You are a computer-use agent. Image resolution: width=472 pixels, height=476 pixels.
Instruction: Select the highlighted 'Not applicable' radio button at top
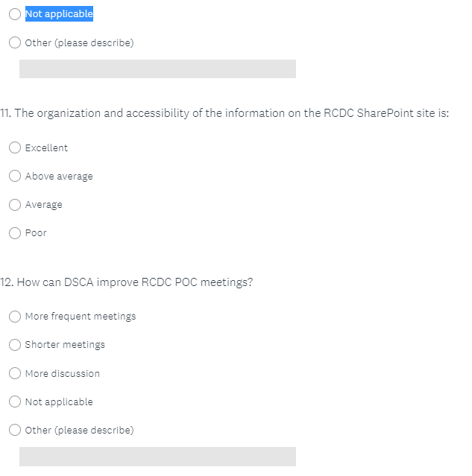15,14
